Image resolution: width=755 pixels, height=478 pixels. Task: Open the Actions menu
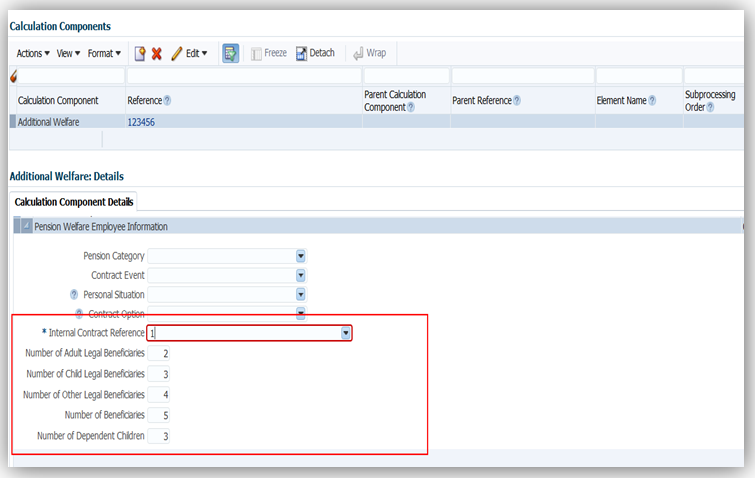(33, 53)
